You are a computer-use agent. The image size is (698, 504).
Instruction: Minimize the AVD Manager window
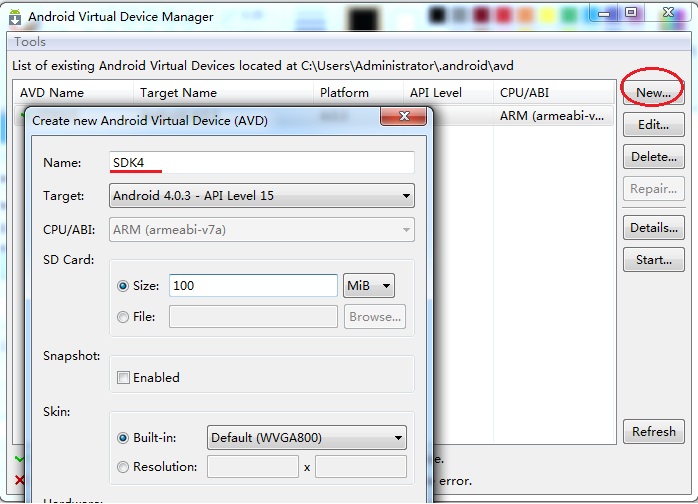pyautogui.click(x=604, y=13)
